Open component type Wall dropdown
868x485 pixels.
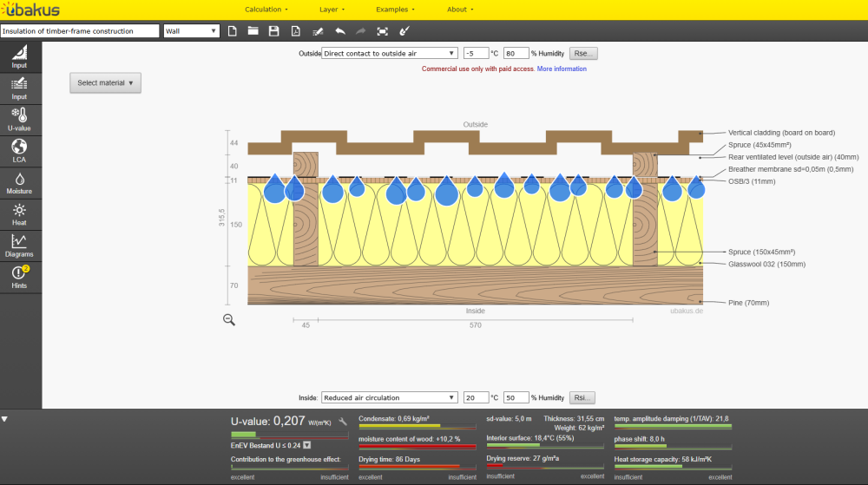click(x=192, y=31)
